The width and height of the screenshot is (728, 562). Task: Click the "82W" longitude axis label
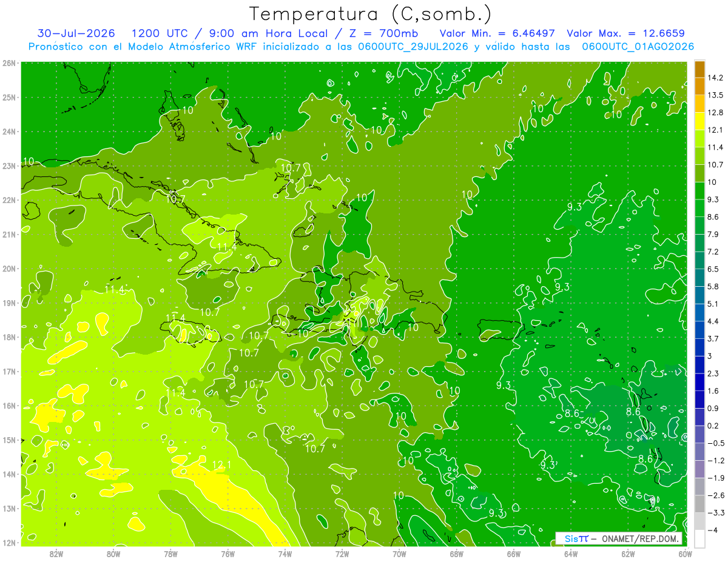coord(56,554)
